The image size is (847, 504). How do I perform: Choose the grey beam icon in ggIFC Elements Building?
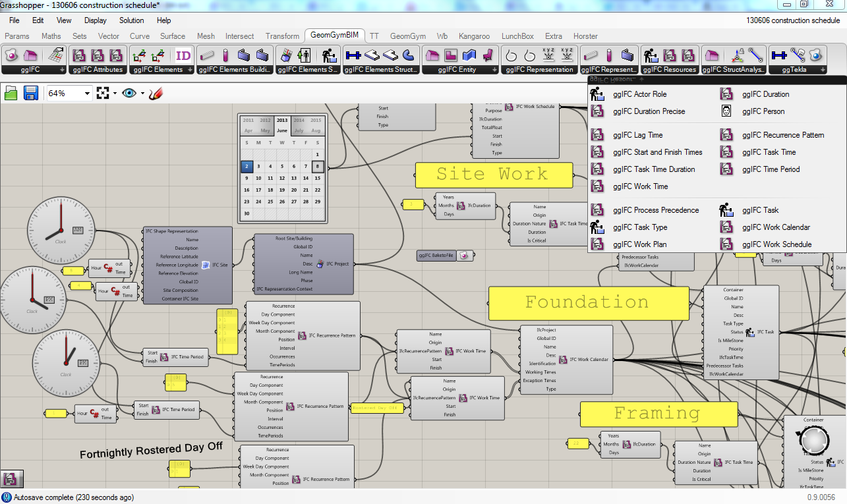207,55
